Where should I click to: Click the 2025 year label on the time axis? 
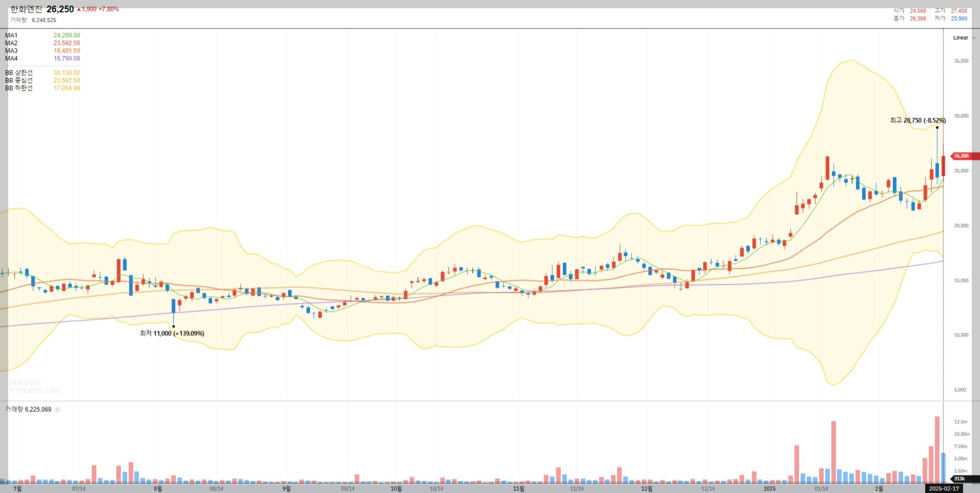point(770,489)
